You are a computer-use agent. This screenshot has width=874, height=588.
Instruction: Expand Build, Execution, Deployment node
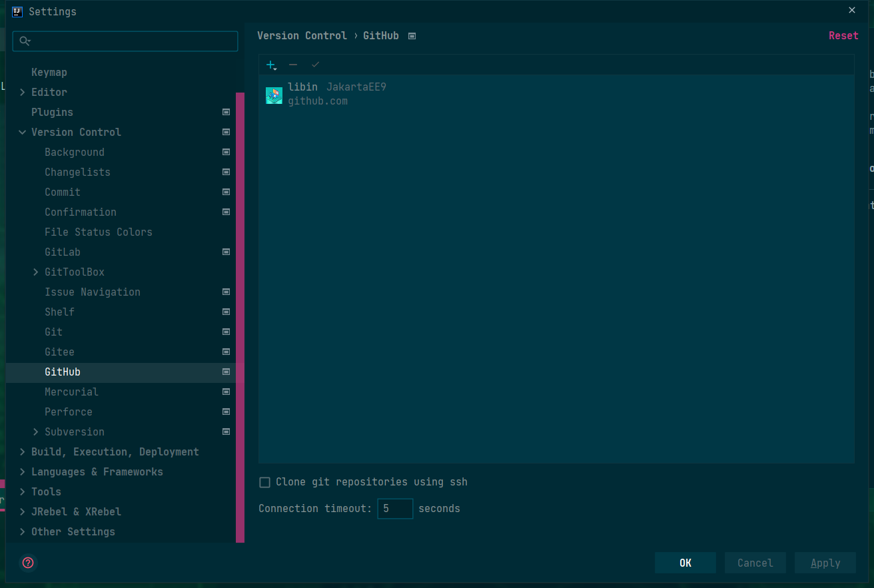pos(23,451)
